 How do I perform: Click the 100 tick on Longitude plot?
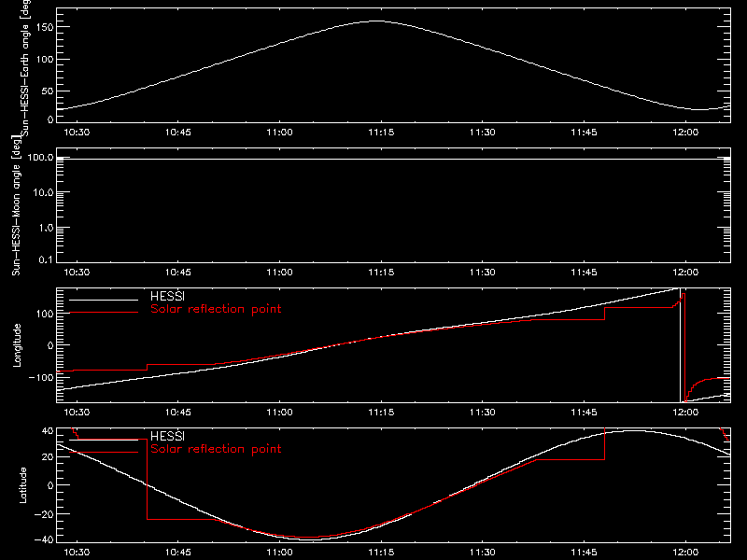coord(45,314)
